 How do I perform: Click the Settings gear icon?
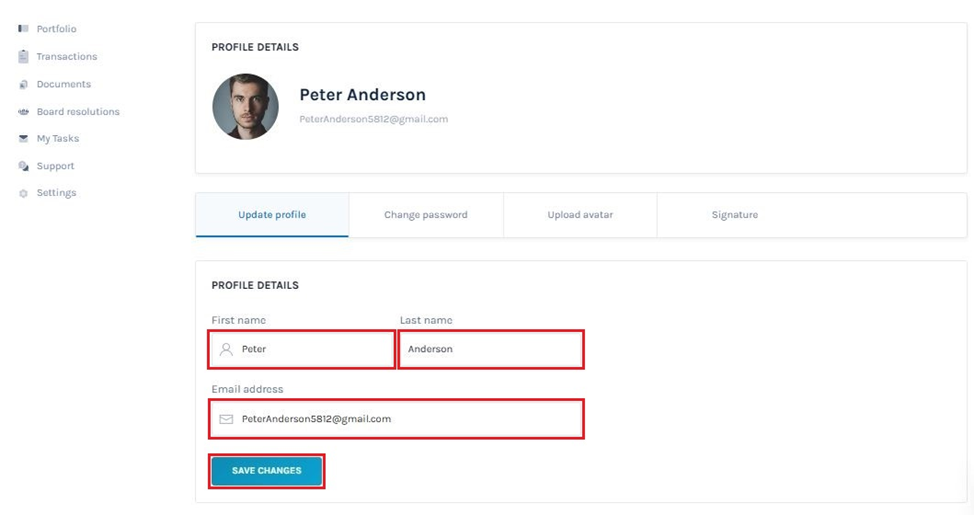coord(23,193)
